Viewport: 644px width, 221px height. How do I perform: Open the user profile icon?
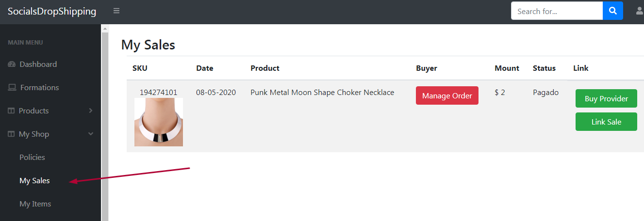tap(640, 11)
